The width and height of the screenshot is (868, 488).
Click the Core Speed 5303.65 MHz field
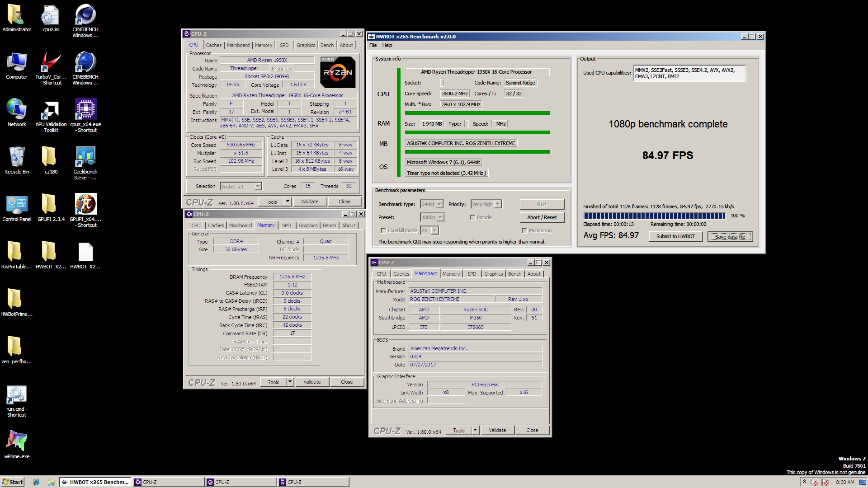(241, 145)
